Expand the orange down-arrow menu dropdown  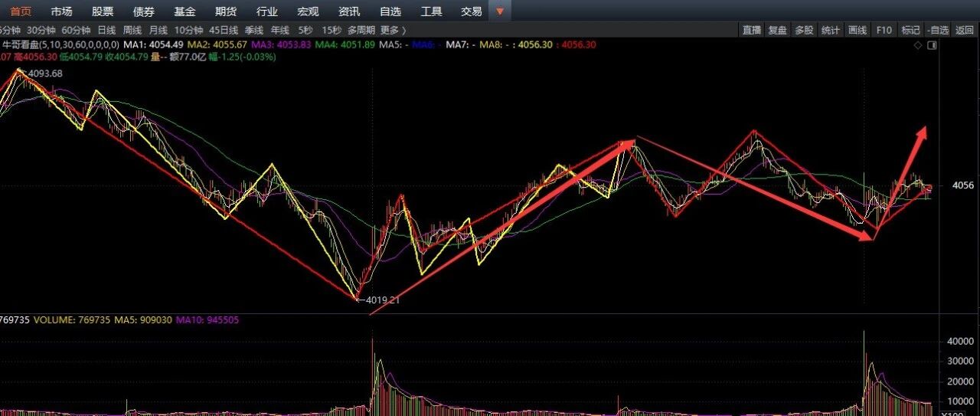500,11
